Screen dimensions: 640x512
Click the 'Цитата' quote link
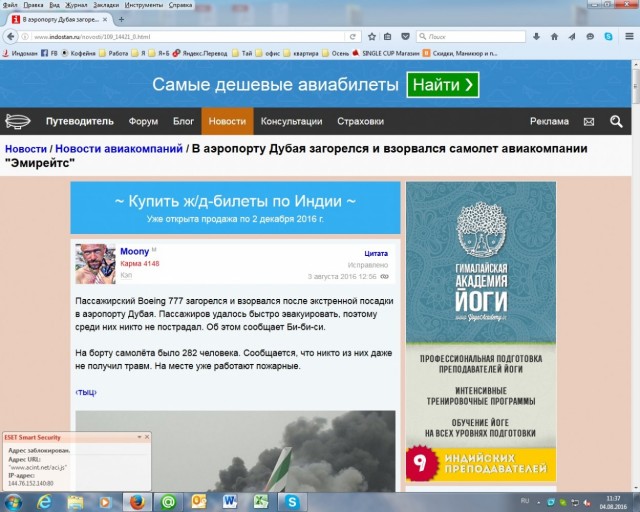pyautogui.click(x=376, y=254)
